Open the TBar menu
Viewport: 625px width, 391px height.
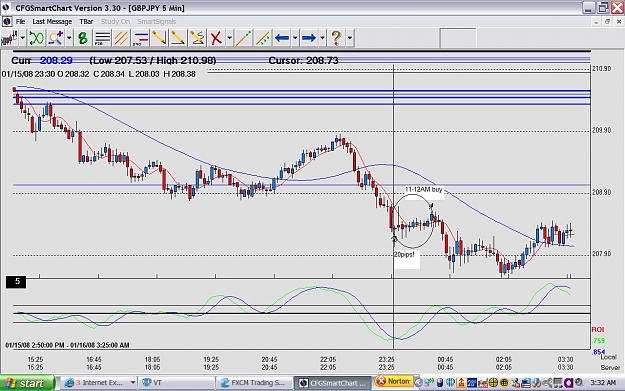pos(86,22)
